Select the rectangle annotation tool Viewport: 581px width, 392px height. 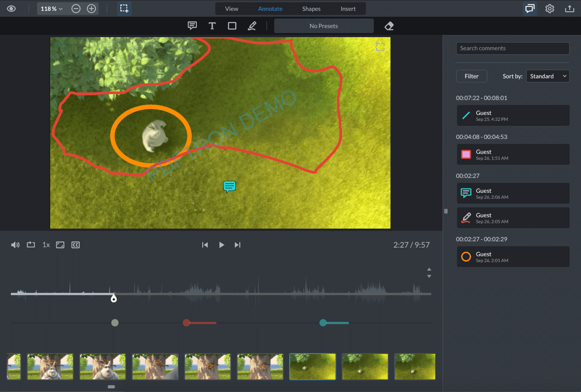click(232, 26)
